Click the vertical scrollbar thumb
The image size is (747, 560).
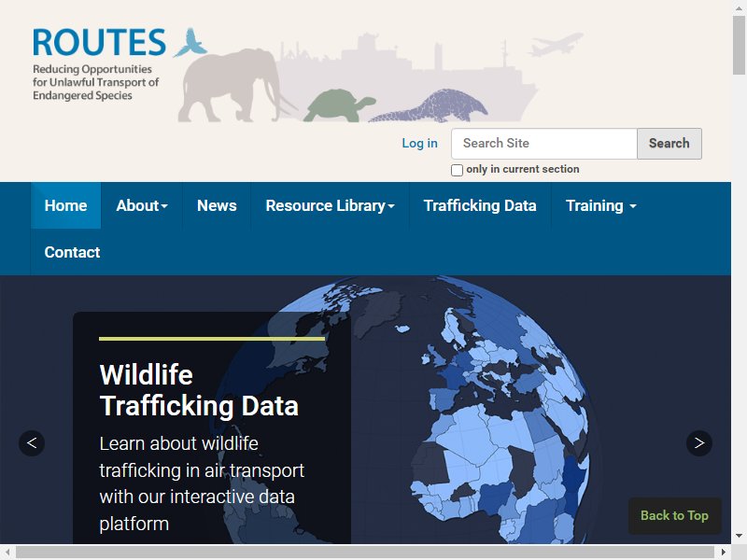tap(739, 45)
